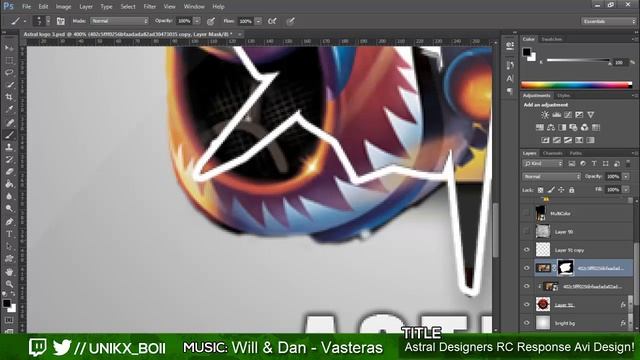Add an Invert adjustment
640x360 pixels.
[x=545, y=140]
